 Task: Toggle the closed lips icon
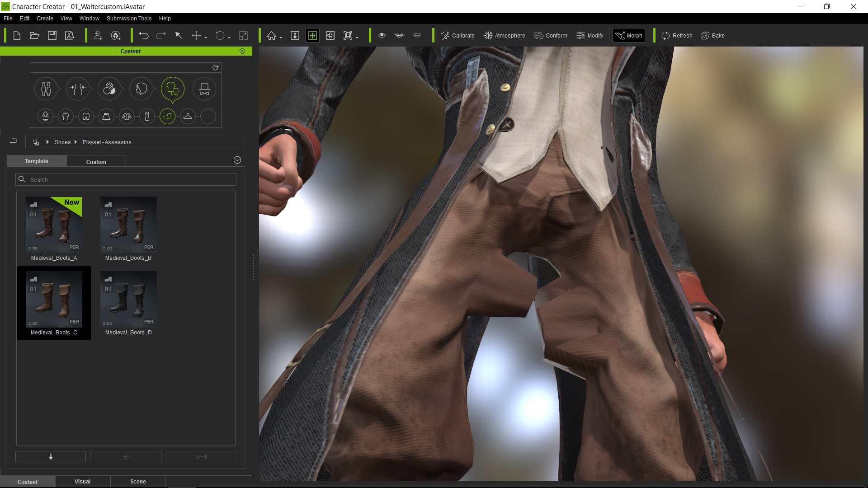point(417,35)
